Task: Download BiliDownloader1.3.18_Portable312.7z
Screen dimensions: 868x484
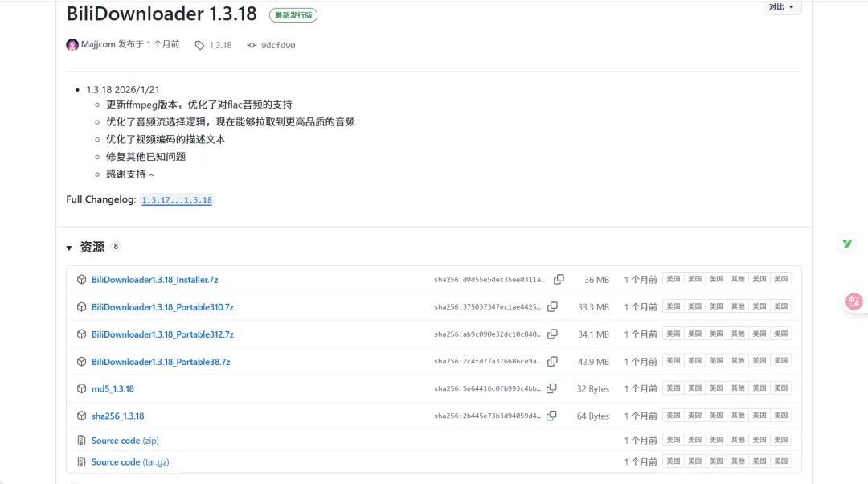Action: click(162, 334)
